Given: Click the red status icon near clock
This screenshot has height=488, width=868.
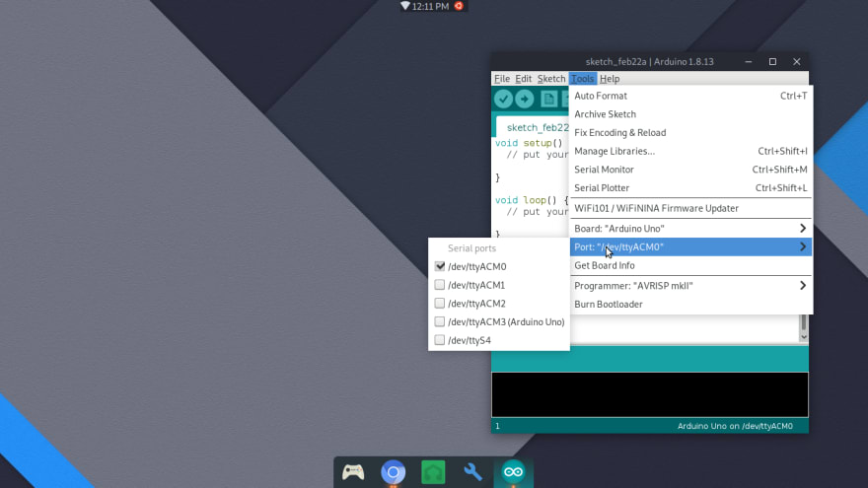Looking at the screenshot, I should click(459, 6).
